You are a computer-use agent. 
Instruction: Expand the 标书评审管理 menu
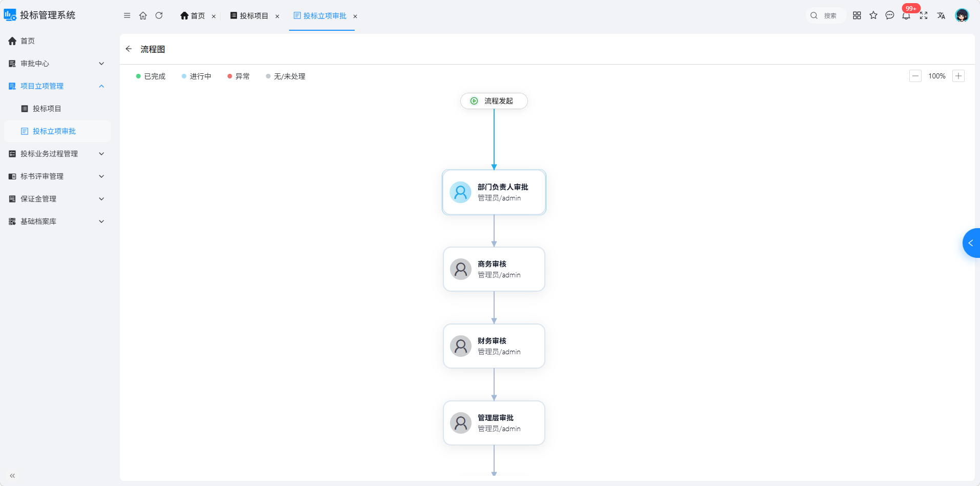point(56,176)
